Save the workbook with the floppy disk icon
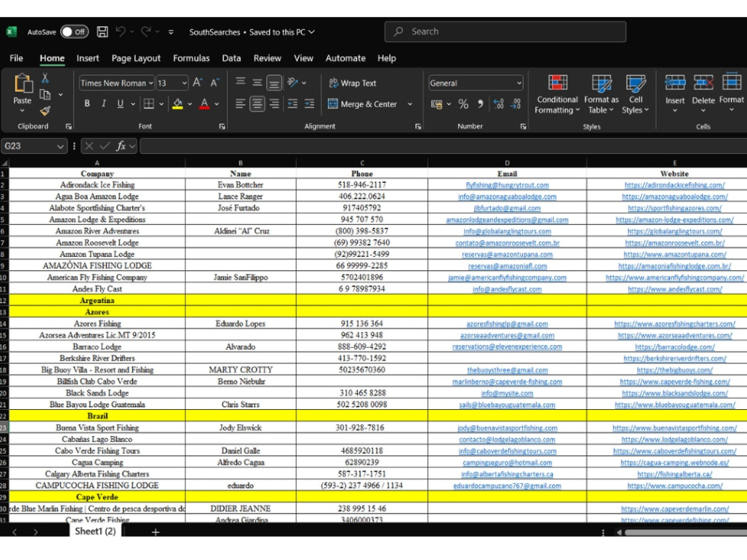Image resolution: width=747 pixels, height=560 pixels. click(102, 32)
